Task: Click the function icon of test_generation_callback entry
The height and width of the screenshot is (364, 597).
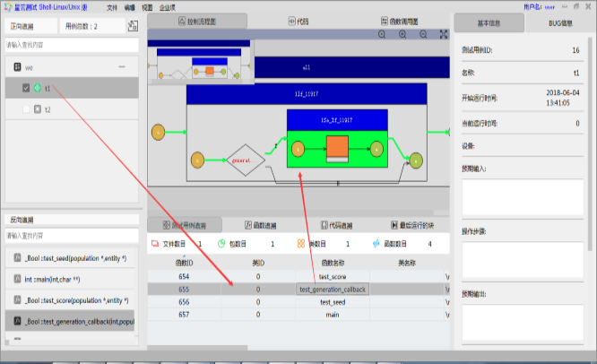Action: click(x=18, y=321)
